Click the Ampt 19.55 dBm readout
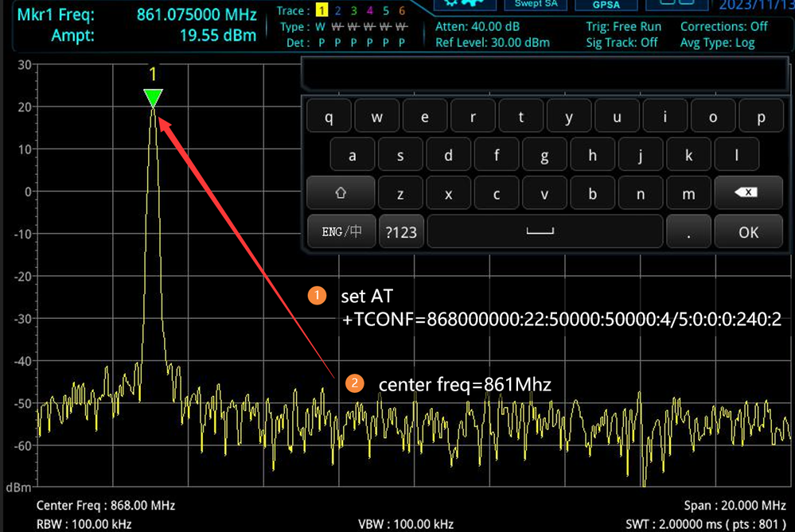 [x=218, y=36]
